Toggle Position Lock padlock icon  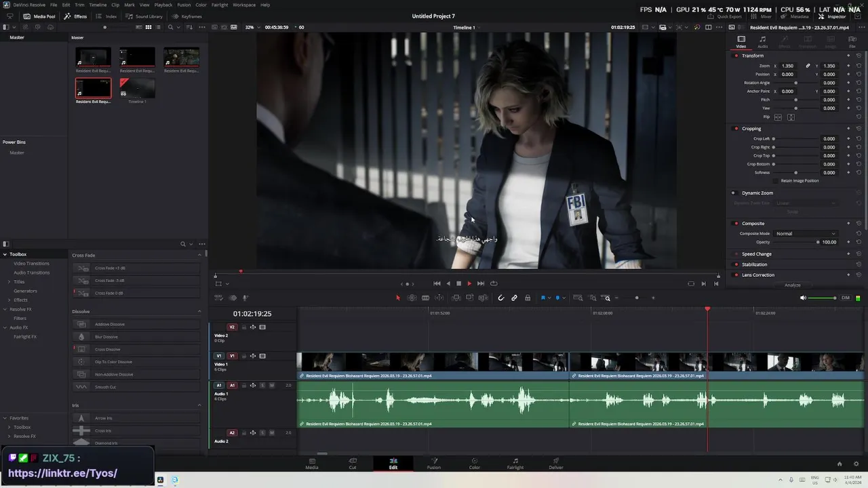(528, 298)
